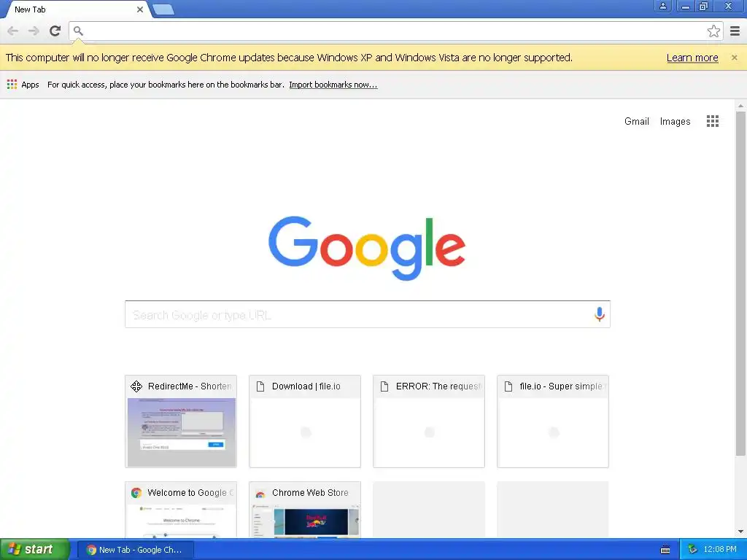The image size is (747, 560).
Task: Open the Google apps grid icon
Action: tap(712, 121)
